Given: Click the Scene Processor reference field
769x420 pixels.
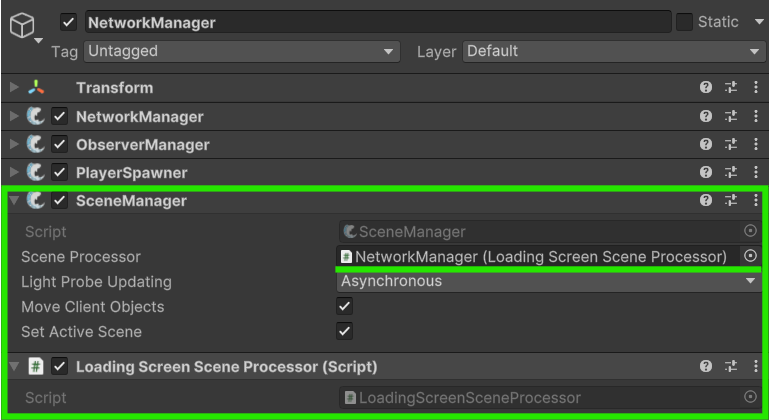Looking at the screenshot, I should [x=538, y=256].
